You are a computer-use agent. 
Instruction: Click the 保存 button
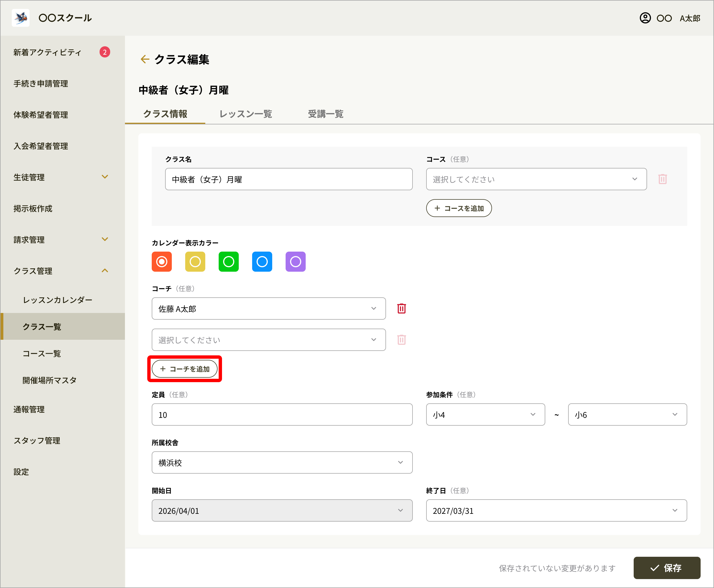point(667,568)
